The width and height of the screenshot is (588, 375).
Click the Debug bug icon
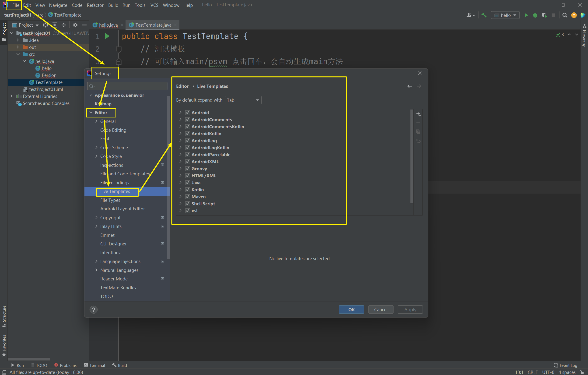pos(535,15)
